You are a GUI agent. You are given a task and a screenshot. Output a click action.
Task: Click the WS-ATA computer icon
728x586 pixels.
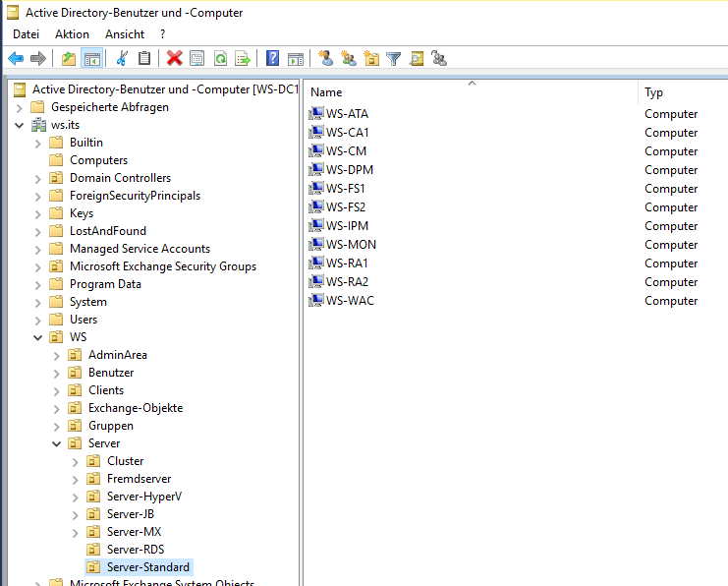316,113
